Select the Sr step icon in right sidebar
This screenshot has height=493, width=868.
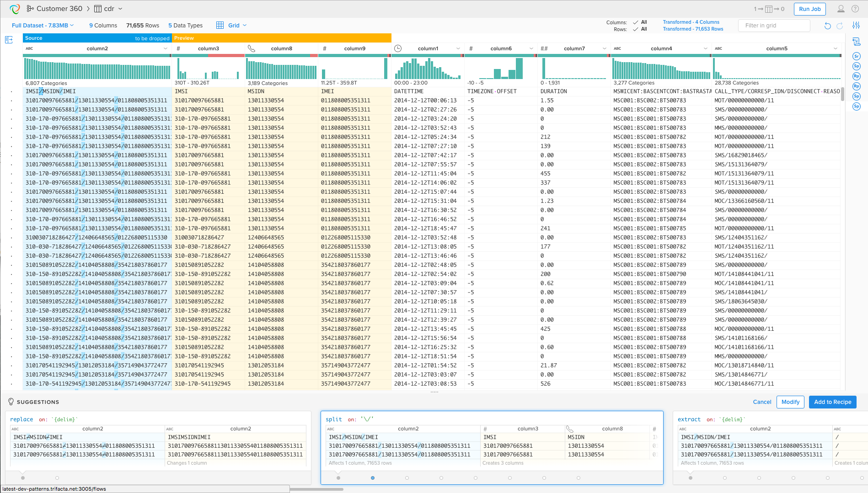click(x=856, y=56)
